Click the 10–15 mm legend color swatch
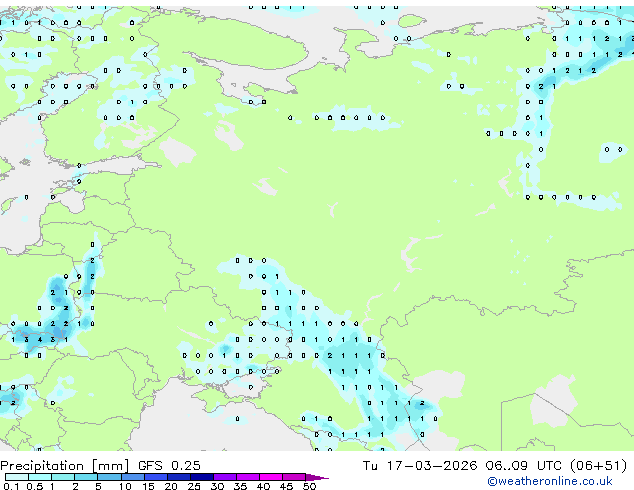This screenshot has height=490, width=634. pos(132,477)
